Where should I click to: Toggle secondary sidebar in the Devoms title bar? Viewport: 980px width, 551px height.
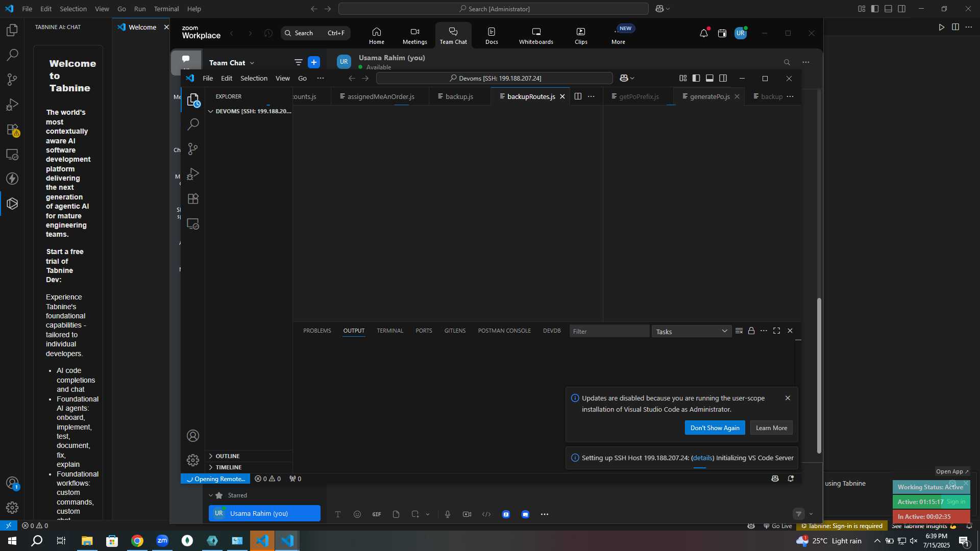click(x=723, y=78)
